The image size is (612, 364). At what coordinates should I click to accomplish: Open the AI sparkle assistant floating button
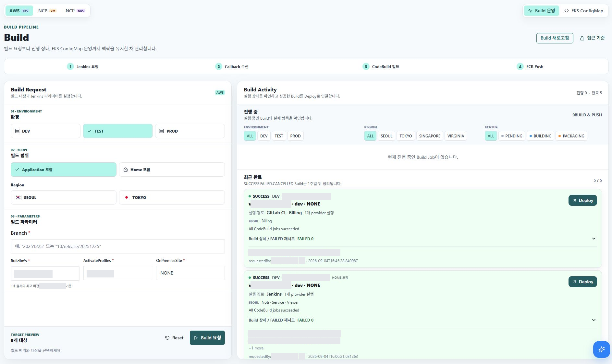601,349
